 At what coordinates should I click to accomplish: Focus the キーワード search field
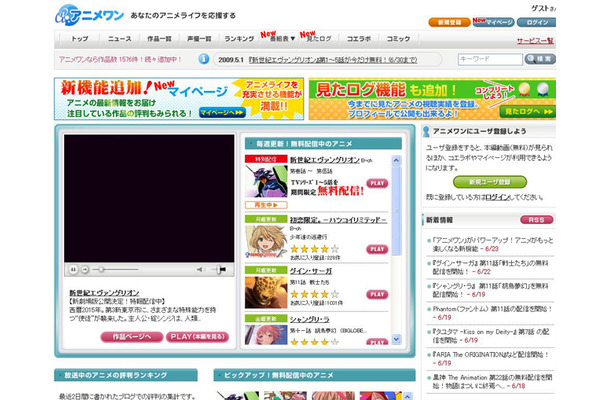(x=490, y=59)
